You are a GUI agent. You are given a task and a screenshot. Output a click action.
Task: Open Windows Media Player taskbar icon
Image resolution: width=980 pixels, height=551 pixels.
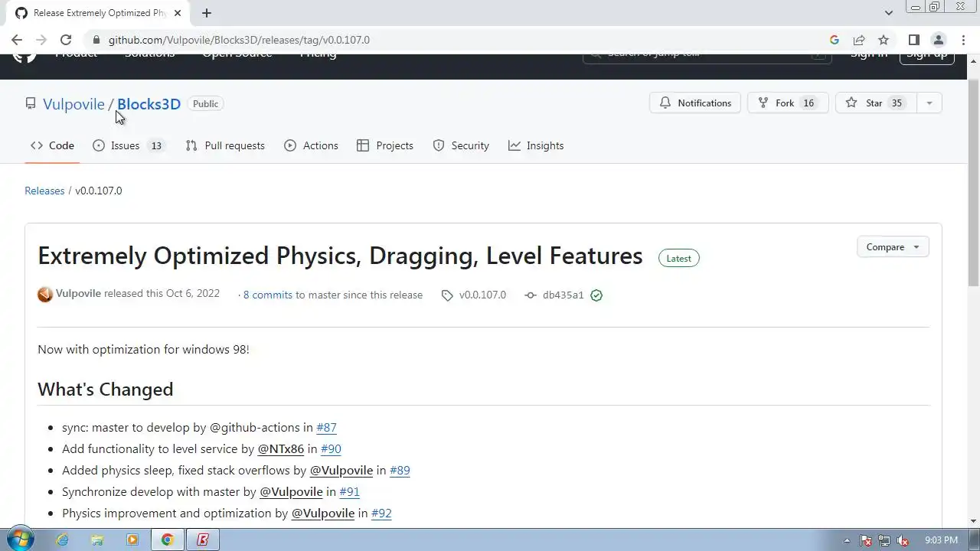tap(132, 540)
